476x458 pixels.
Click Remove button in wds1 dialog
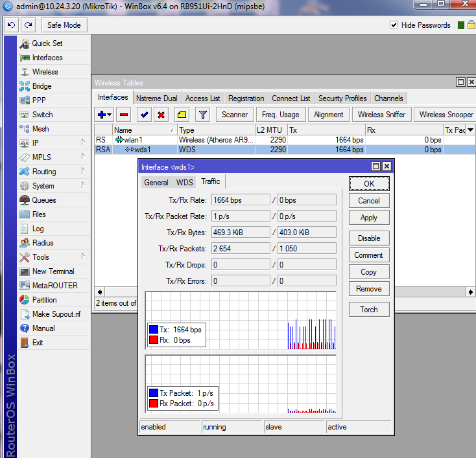click(369, 289)
